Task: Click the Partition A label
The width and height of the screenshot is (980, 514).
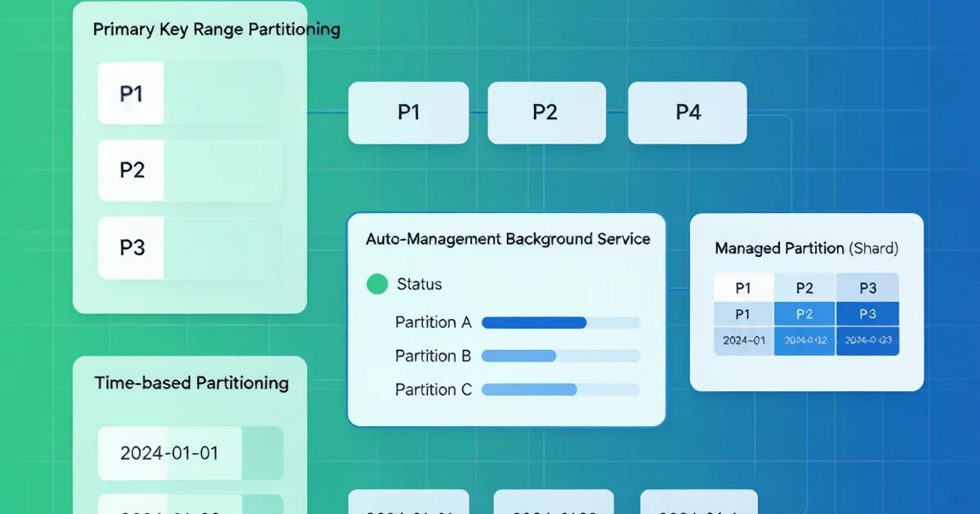Action: tap(434, 322)
